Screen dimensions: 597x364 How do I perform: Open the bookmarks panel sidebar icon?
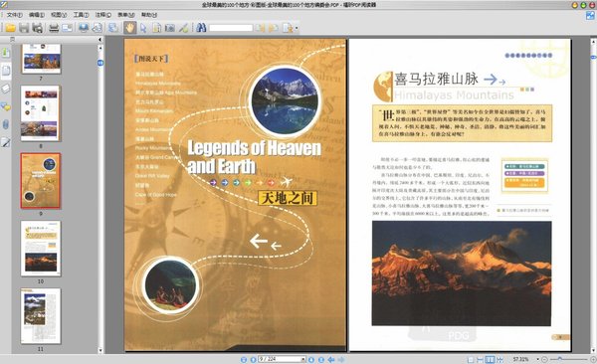coord(6,52)
